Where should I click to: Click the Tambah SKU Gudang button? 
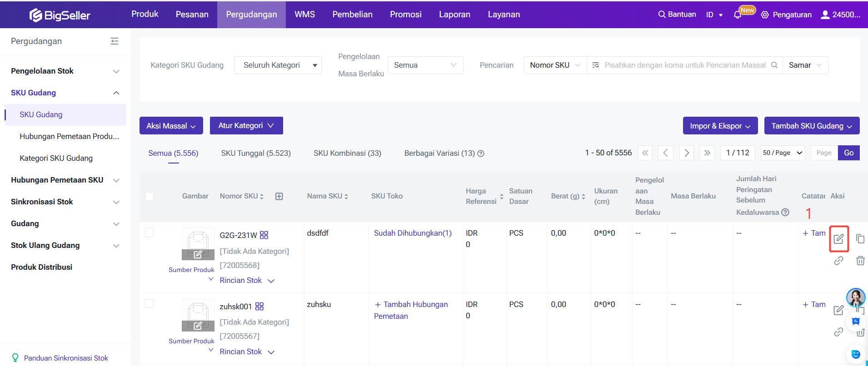pyautogui.click(x=811, y=126)
